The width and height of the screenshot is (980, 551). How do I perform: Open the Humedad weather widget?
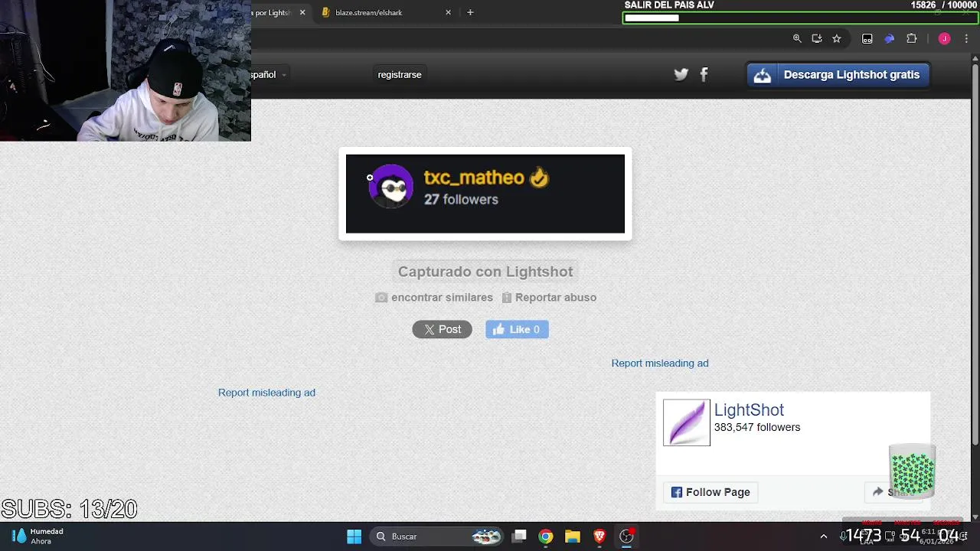[38, 536]
